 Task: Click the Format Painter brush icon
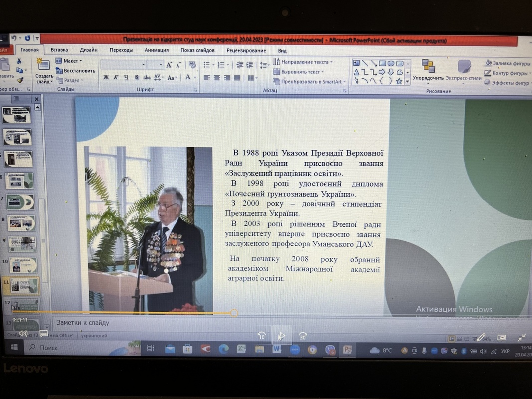coord(20,80)
